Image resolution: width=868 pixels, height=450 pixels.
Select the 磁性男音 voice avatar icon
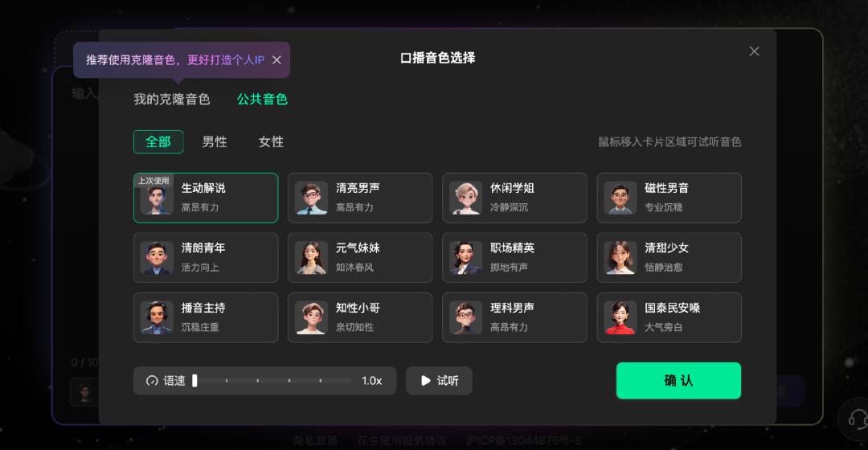point(620,198)
